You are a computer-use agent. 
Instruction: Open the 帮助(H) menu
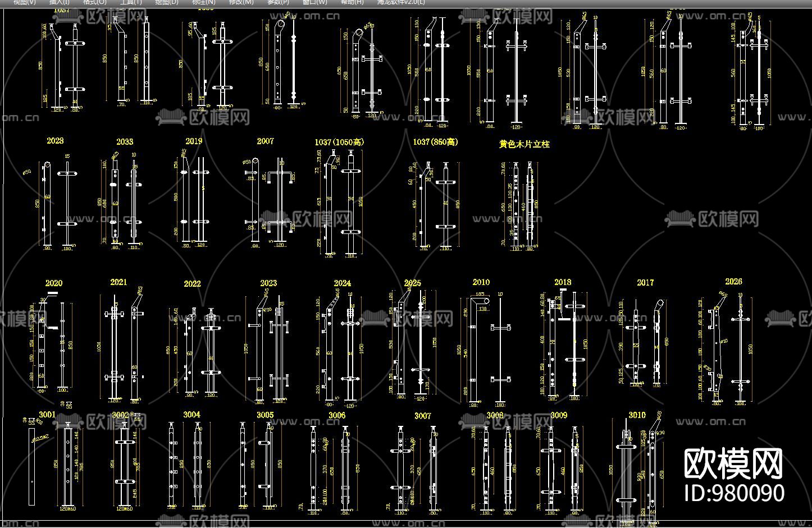click(352, 2)
